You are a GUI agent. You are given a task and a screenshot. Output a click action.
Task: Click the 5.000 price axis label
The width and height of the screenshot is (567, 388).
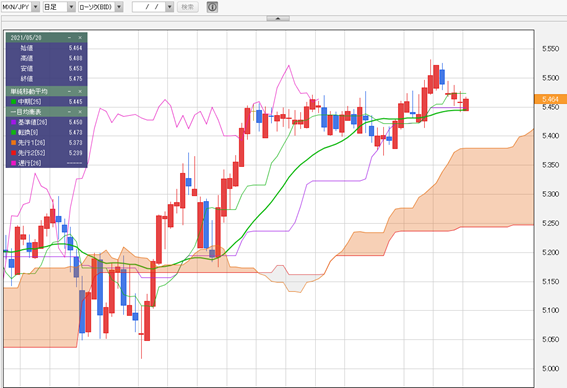coord(550,368)
